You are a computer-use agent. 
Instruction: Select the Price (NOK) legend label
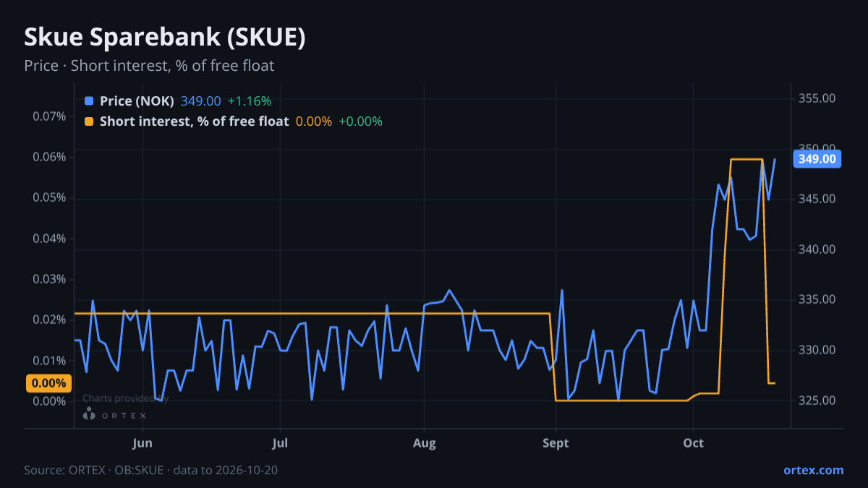pos(137,101)
